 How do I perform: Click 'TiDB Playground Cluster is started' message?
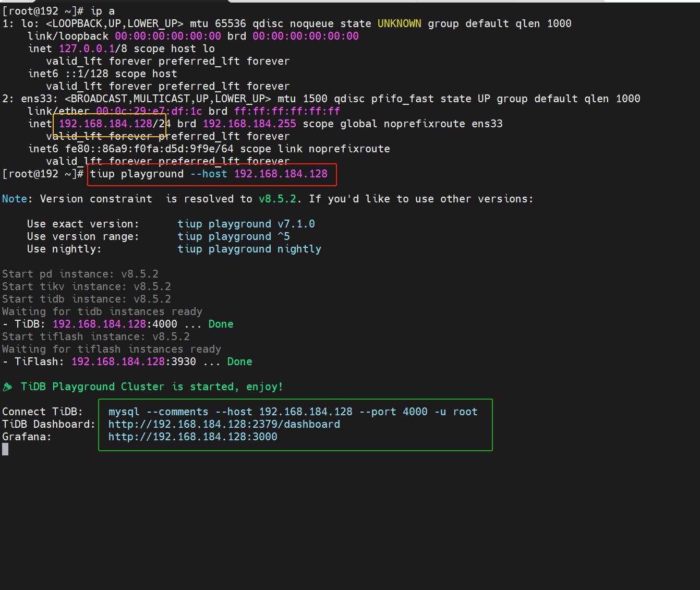[151, 387]
